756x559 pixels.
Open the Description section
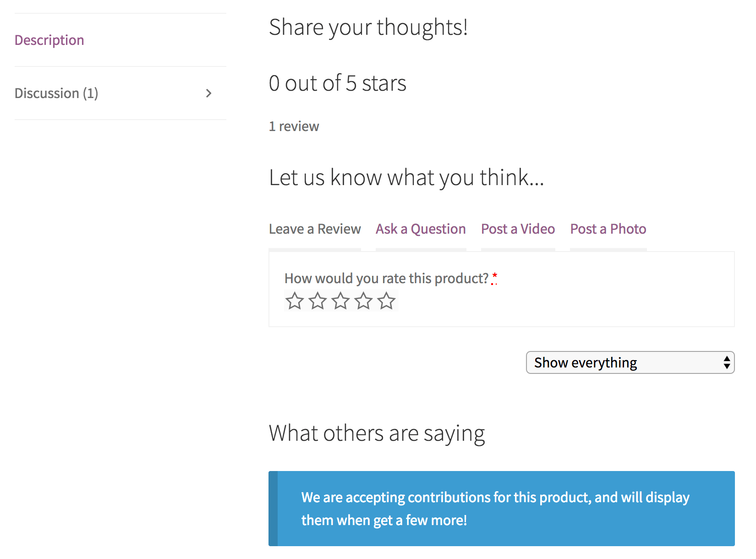click(49, 40)
